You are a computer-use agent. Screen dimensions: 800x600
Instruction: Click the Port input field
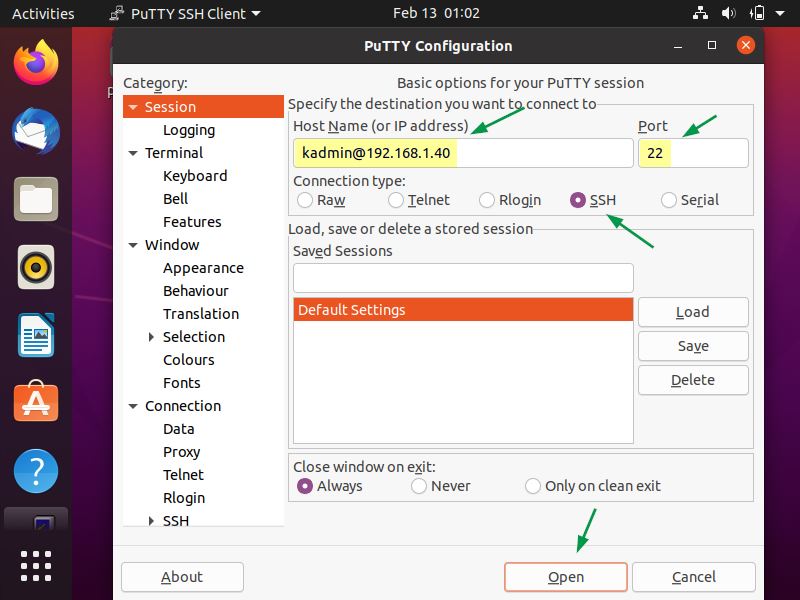click(x=693, y=153)
